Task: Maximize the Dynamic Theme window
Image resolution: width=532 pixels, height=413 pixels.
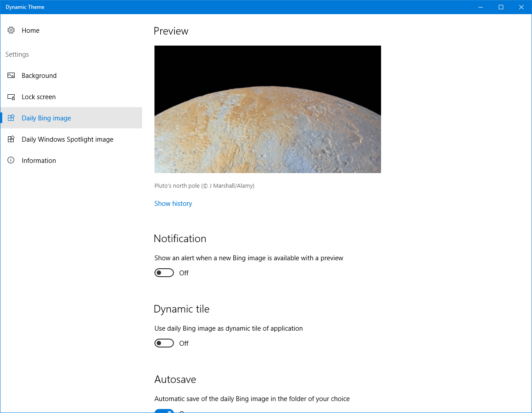Action: (x=501, y=7)
